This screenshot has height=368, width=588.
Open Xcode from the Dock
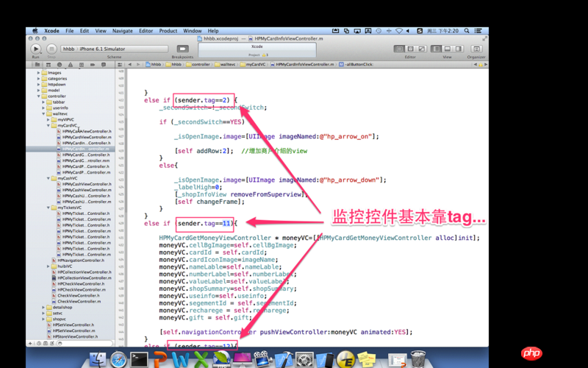click(284, 360)
